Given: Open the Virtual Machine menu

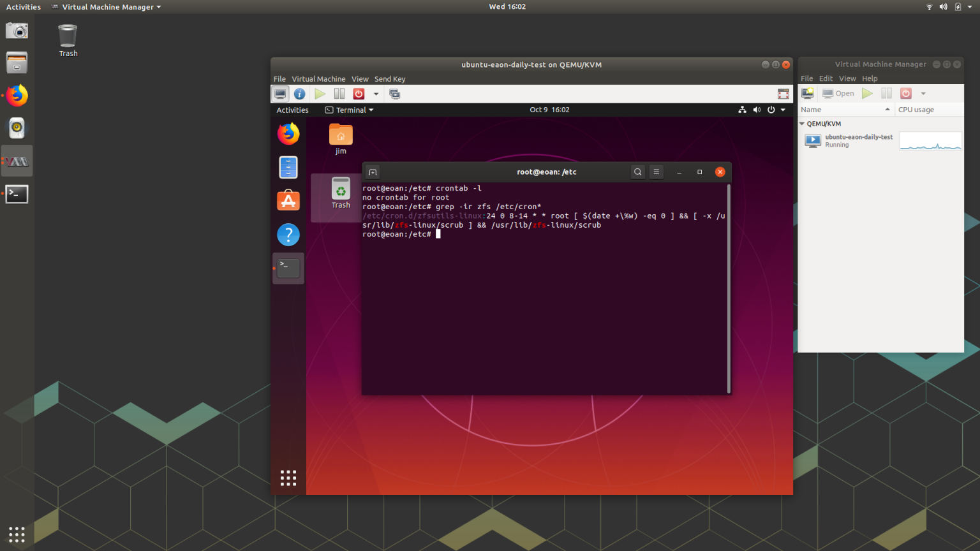Looking at the screenshot, I should pos(318,78).
